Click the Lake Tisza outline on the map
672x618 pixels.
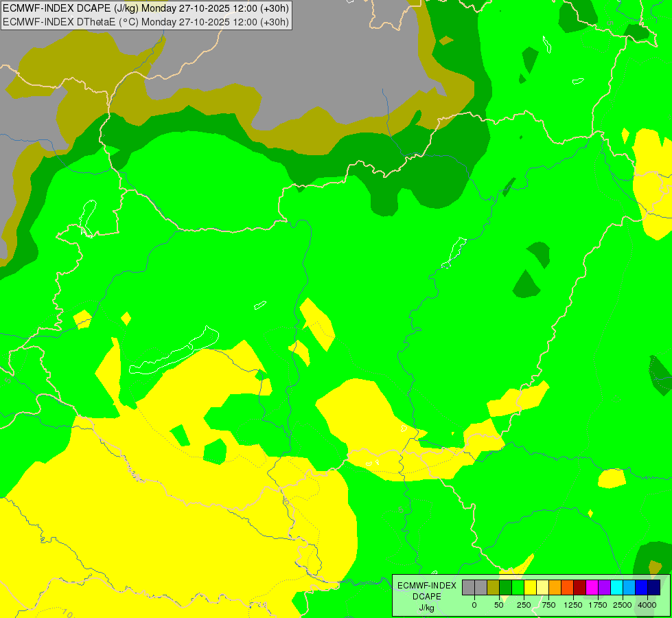454,252
